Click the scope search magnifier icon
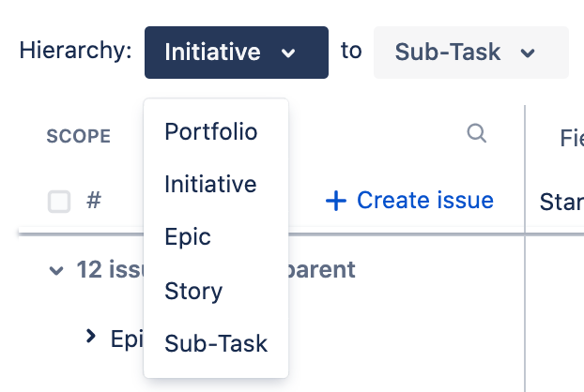The image size is (584, 392). pos(477,133)
